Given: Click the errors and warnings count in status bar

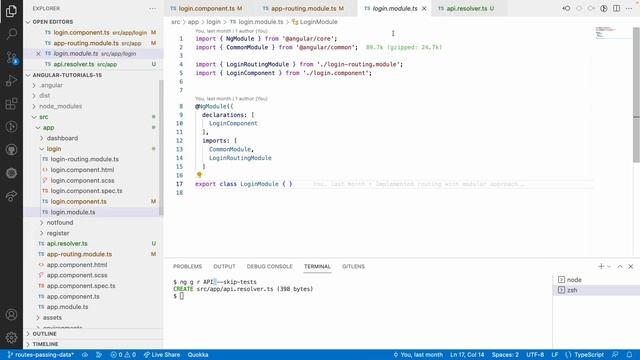Looking at the screenshot, I should point(123,355).
